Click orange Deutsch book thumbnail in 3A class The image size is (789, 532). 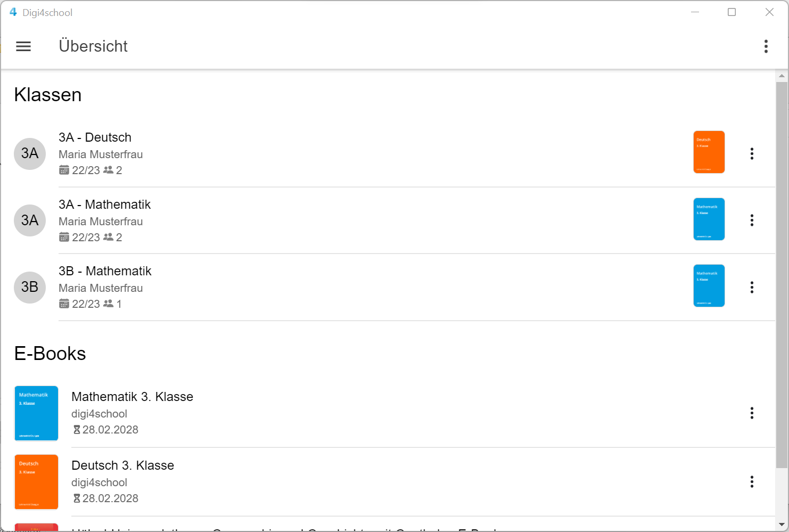tap(709, 152)
